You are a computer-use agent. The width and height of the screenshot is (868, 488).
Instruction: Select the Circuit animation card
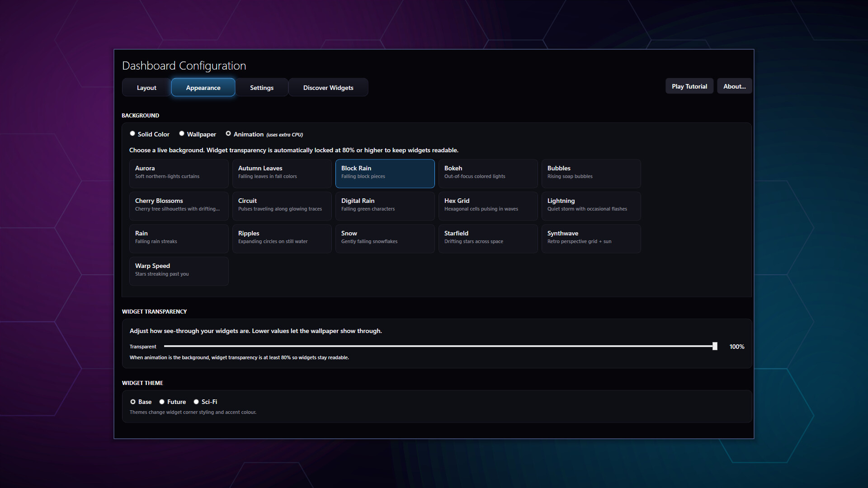point(282,206)
